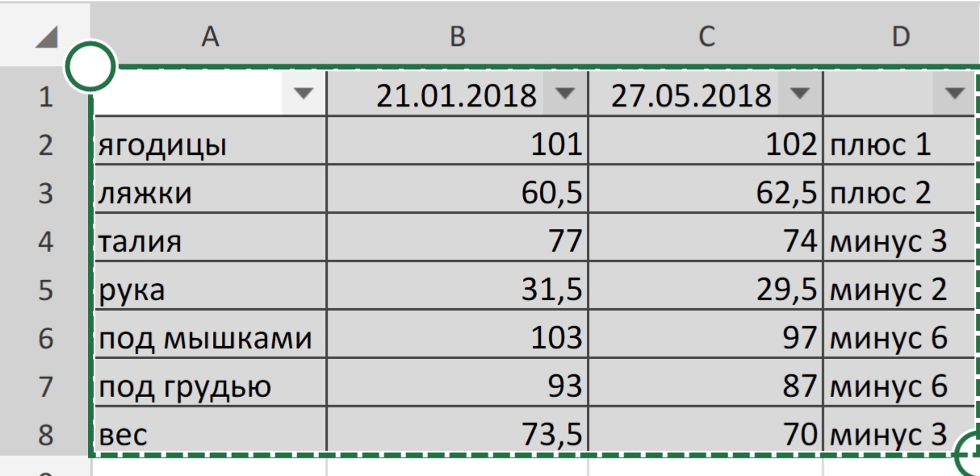Select column D header

[x=900, y=37]
